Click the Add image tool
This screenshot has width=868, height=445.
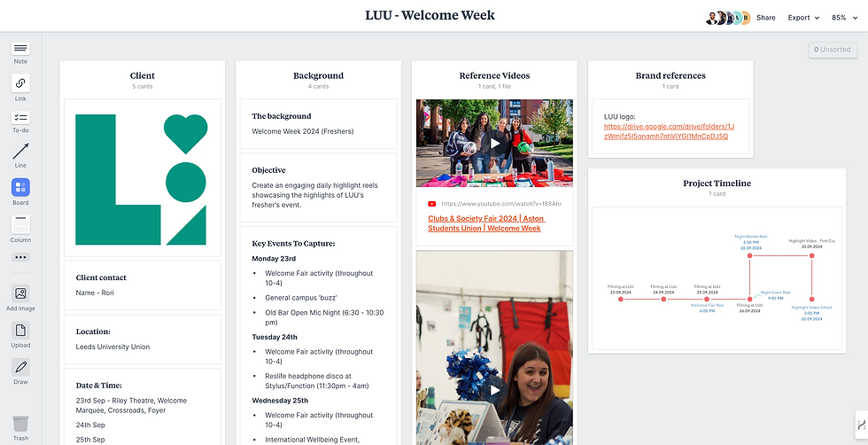point(20,298)
